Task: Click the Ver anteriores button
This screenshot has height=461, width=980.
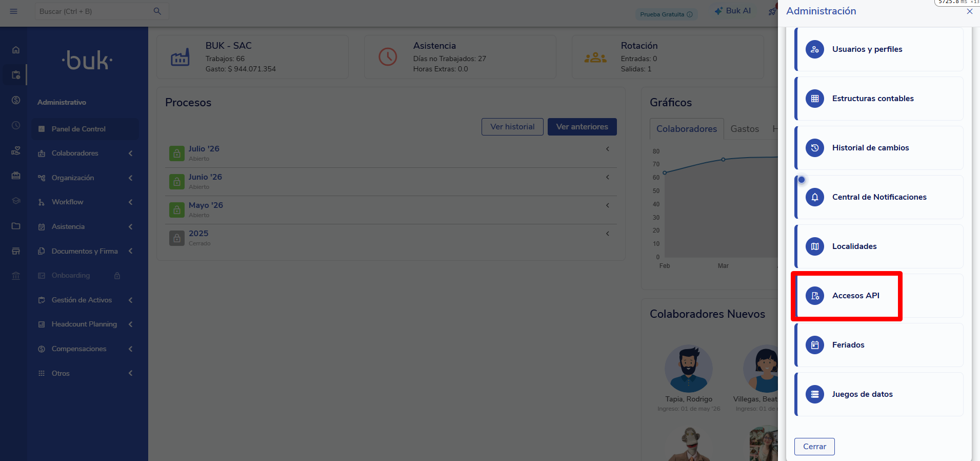Action: pos(582,127)
